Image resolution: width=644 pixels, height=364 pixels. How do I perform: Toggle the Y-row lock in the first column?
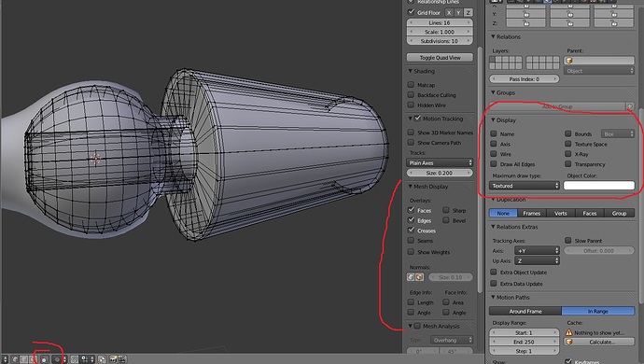click(525, 14)
